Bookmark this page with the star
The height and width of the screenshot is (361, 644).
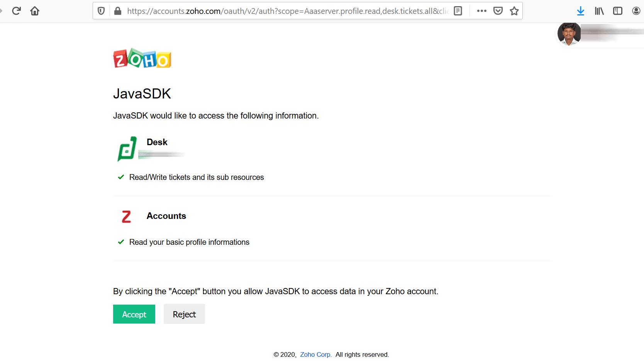pos(514,11)
